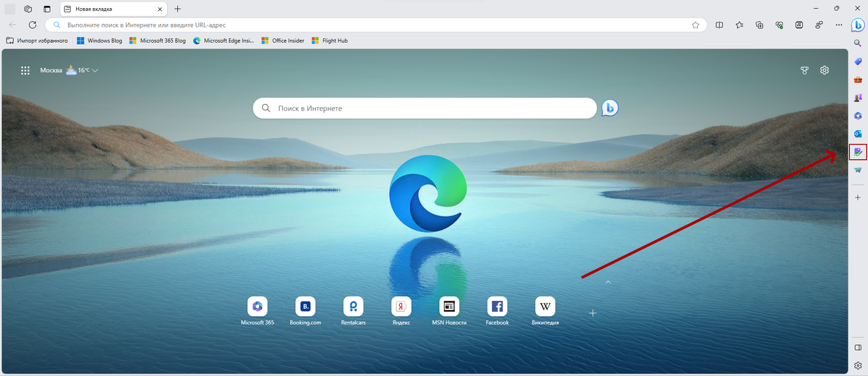Open Outlook in the sidebar
The height and width of the screenshot is (376, 868).
tap(858, 134)
